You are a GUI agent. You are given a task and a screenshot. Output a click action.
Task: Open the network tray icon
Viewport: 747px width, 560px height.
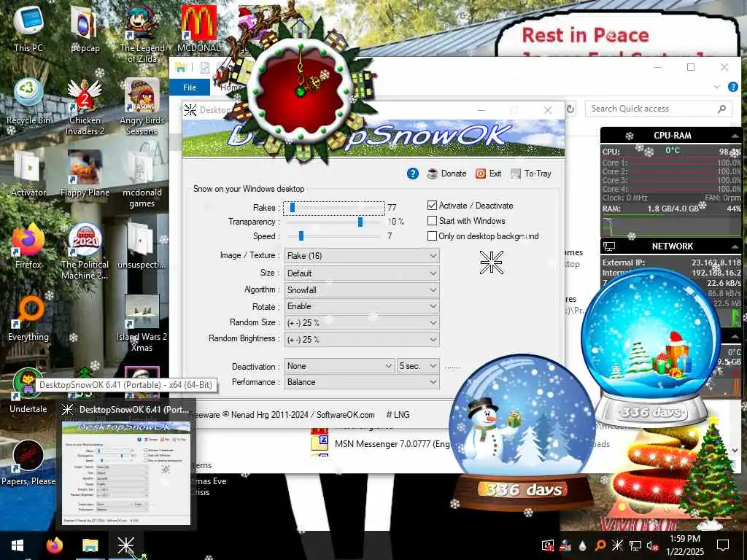[x=635, y=545]
